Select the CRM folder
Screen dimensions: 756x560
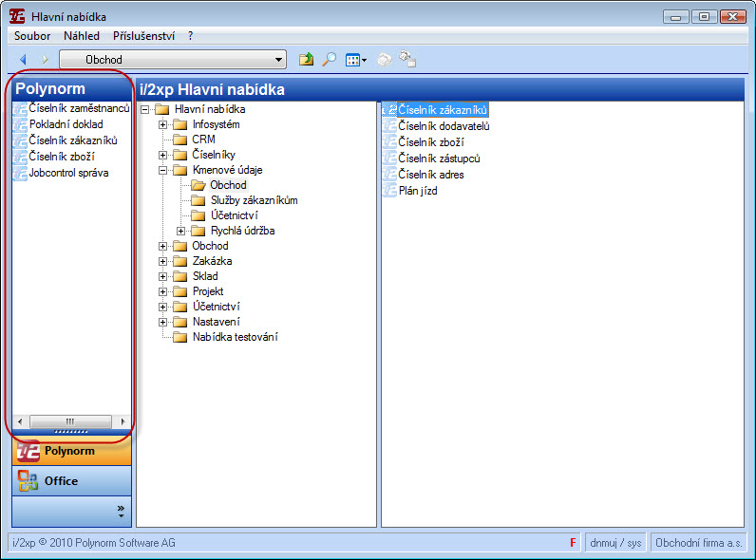[x=203, y=140]
